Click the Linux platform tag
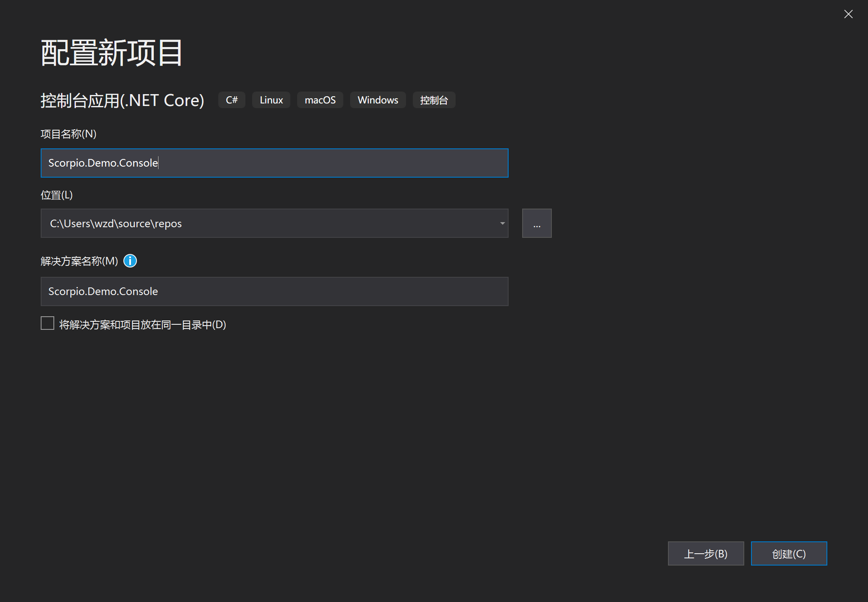This screenshot has width=868, height=602. pyautogui.click(x=271, y=100)
